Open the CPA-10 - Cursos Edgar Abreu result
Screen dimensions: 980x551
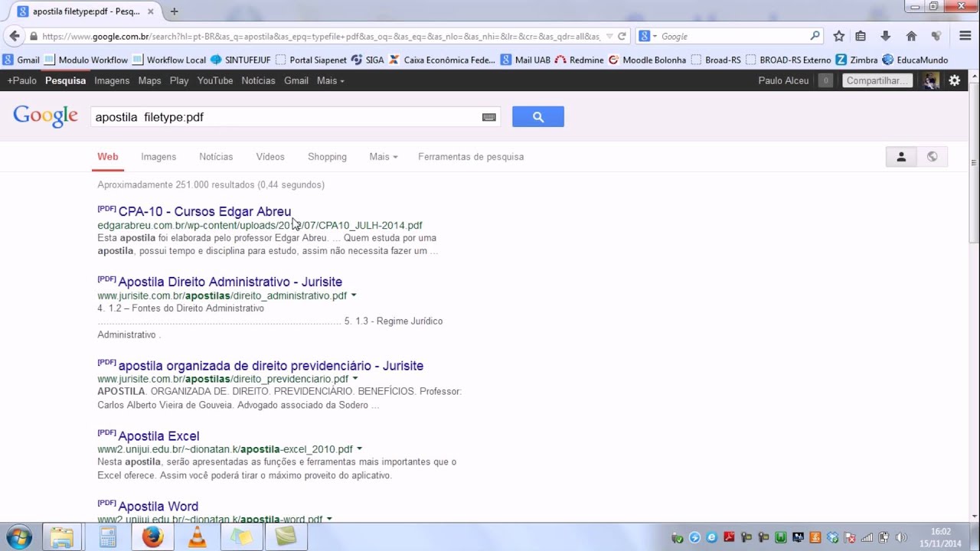tap(204, 211)
